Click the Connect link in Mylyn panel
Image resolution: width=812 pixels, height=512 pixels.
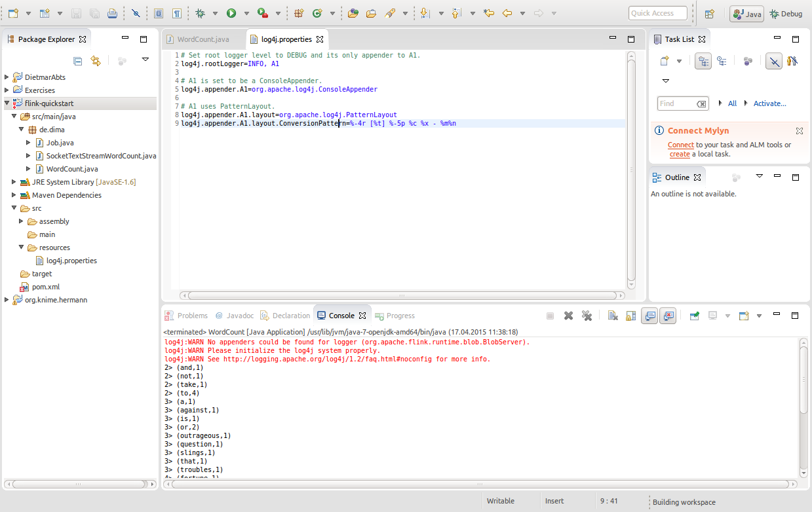(680, 145)
